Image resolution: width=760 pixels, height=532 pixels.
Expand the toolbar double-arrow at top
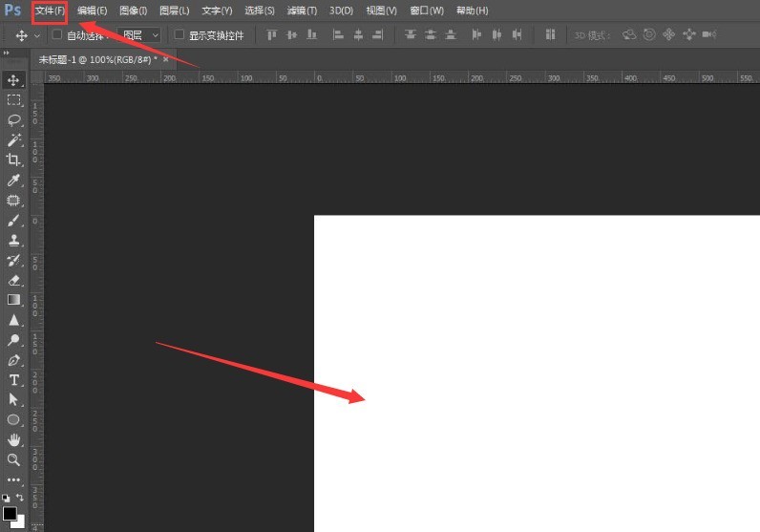click(8, 53)
